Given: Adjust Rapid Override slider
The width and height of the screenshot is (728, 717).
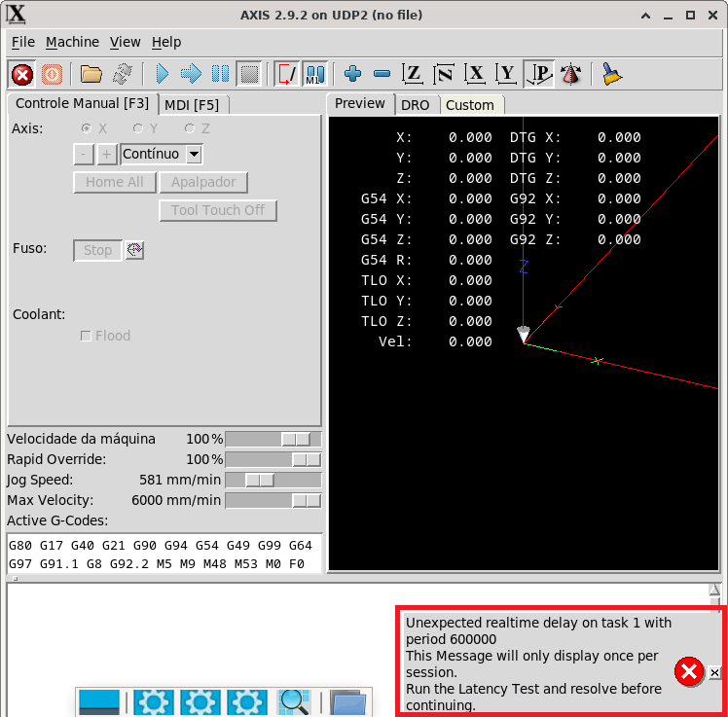Looking at the screenshot, I should (273, 459).
